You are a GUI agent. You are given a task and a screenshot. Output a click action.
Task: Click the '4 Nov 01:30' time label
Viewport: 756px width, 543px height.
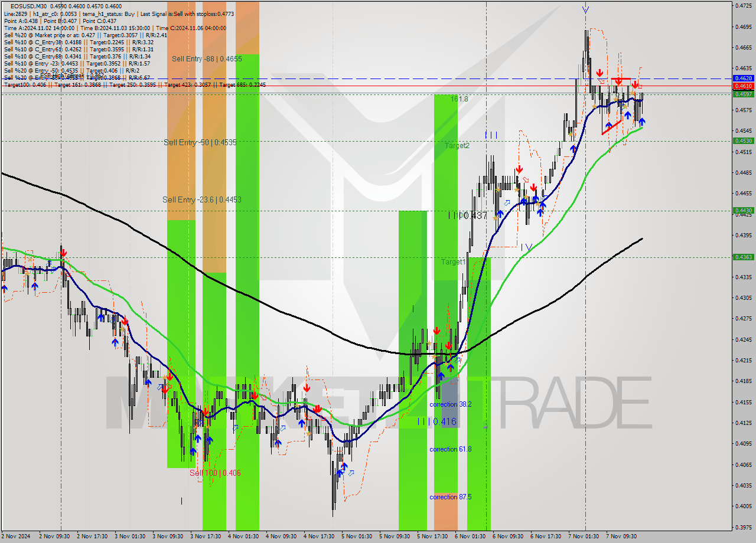pos(243,537)
